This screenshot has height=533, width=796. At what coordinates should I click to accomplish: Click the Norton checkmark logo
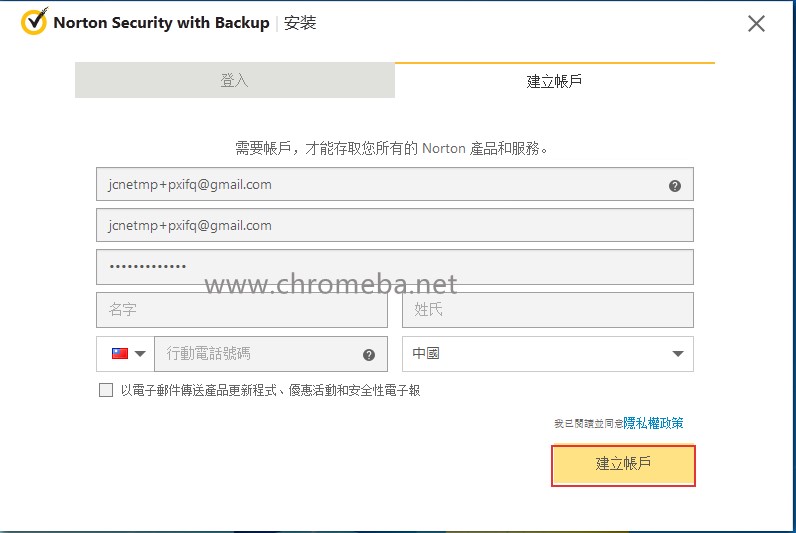click(x=33, y=22)
